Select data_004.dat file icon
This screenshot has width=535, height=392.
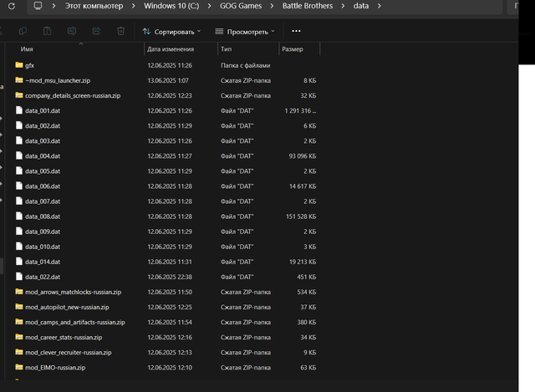pyautogui.click(x=19, y=155)
